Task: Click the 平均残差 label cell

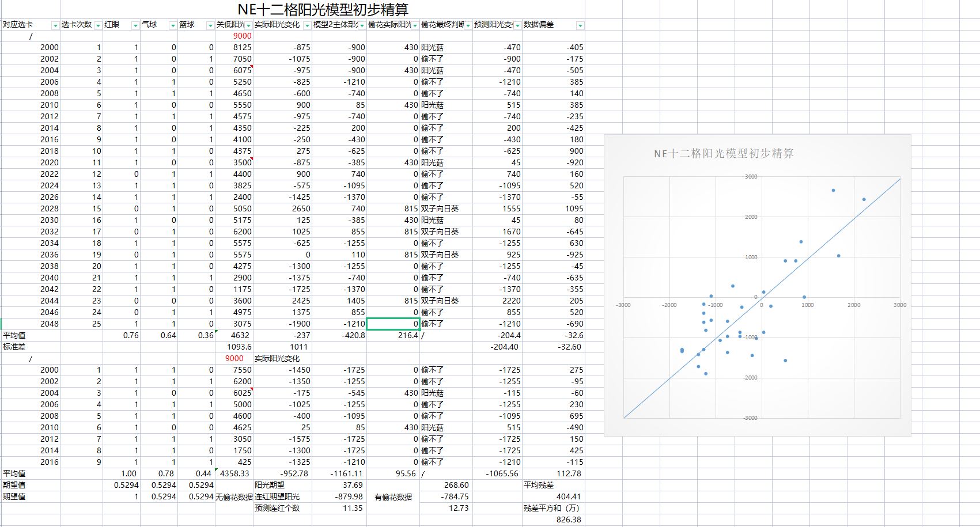Action: click(x=539, y=485)
